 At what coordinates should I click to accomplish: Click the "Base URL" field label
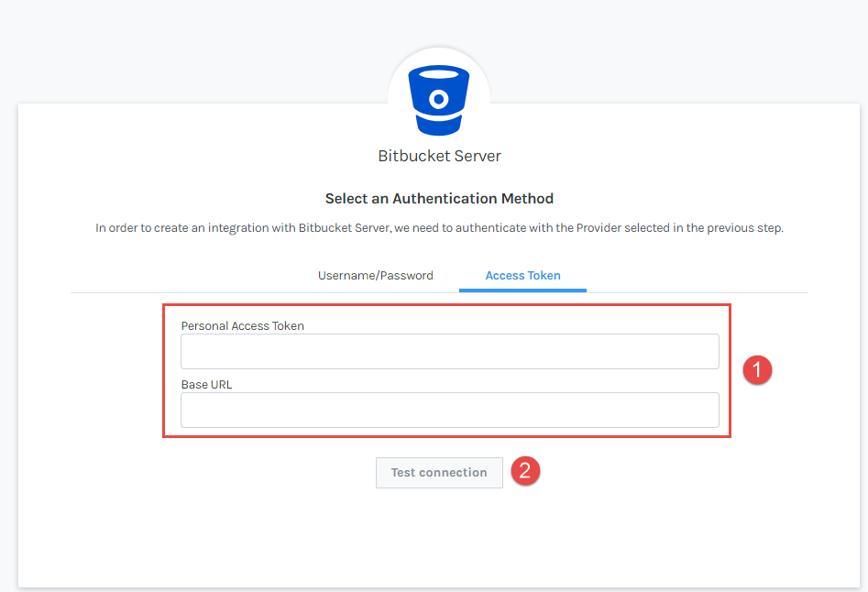pyautogui.click(x=206, y=385)
